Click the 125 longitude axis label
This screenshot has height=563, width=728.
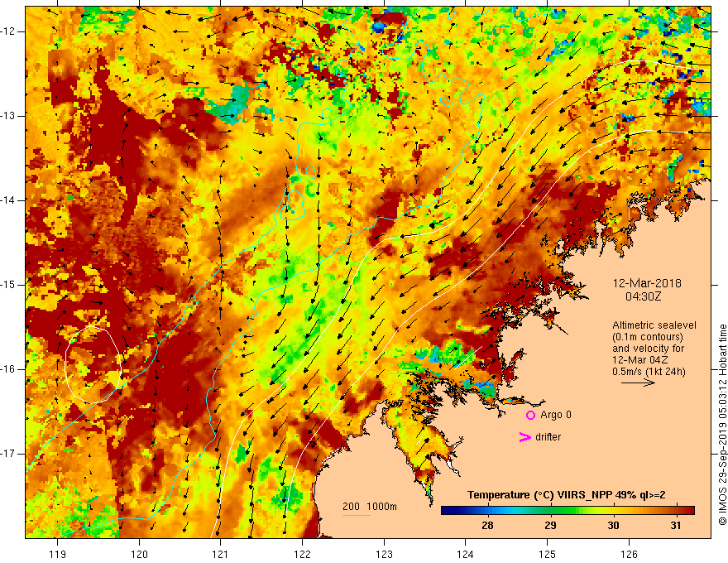(548, 554)
